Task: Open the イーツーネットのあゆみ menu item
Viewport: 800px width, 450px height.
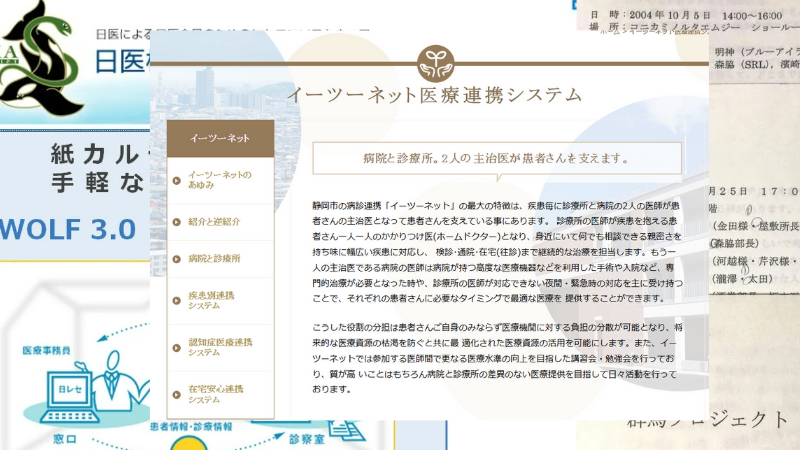Action: [221, 180]
